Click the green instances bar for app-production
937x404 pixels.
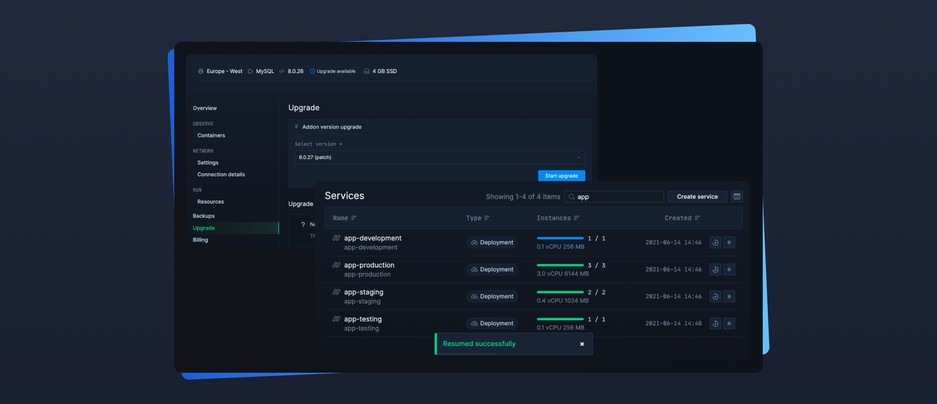(560, 265)
